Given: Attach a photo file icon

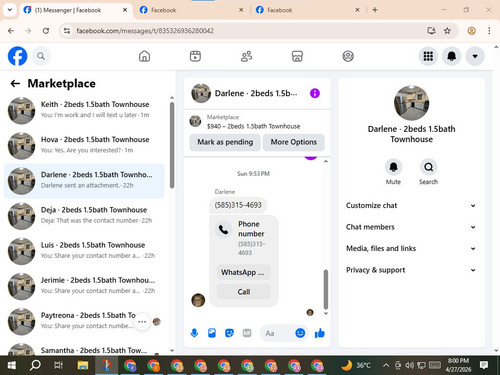Looking at the screenshot, I should [212, 333].
